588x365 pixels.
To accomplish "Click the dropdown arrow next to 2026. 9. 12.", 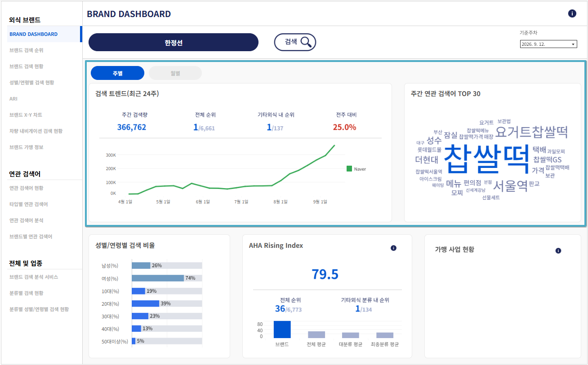I will 573,44.
